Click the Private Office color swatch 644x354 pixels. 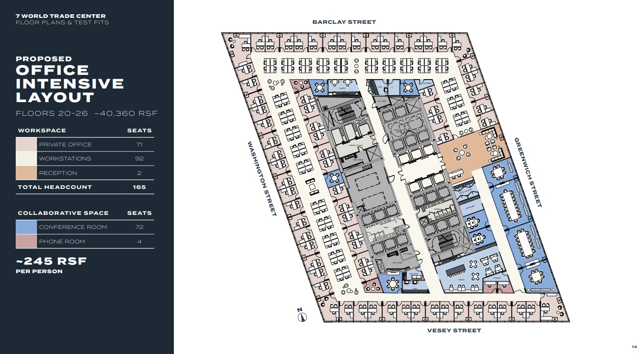26,145
